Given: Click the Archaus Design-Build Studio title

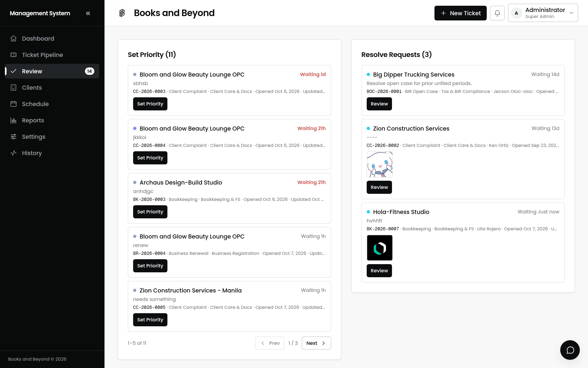Looking at the screenshot, I should [x=181, y=182].
